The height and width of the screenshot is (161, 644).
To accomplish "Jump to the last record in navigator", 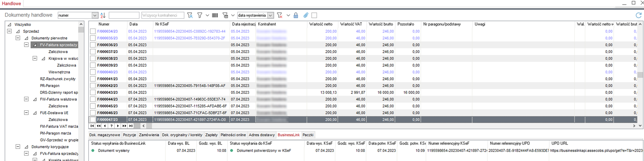I will [131, 126].
